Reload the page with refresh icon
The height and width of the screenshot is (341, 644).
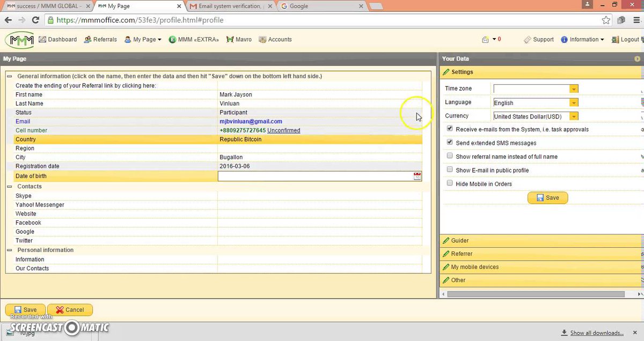35,20
